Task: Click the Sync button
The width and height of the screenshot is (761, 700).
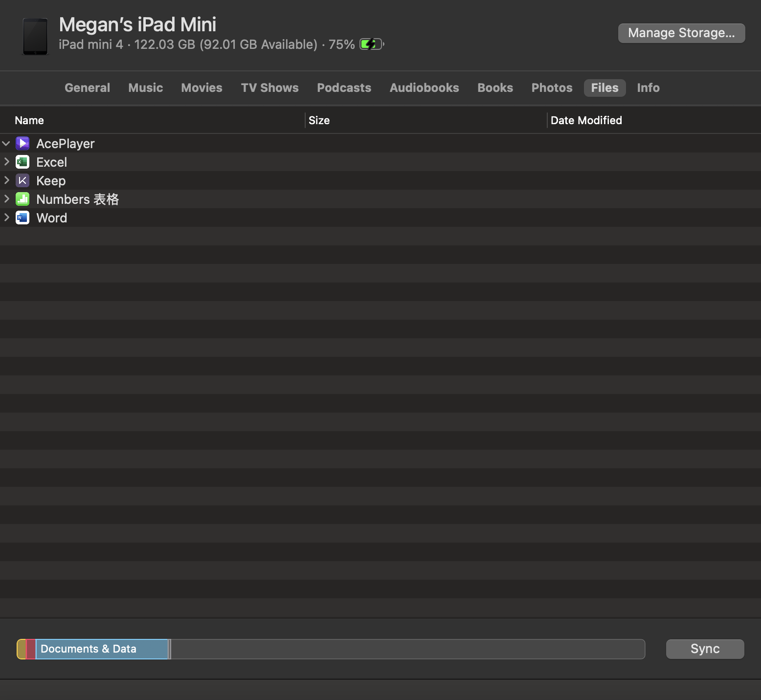Action: click(705, 649)
